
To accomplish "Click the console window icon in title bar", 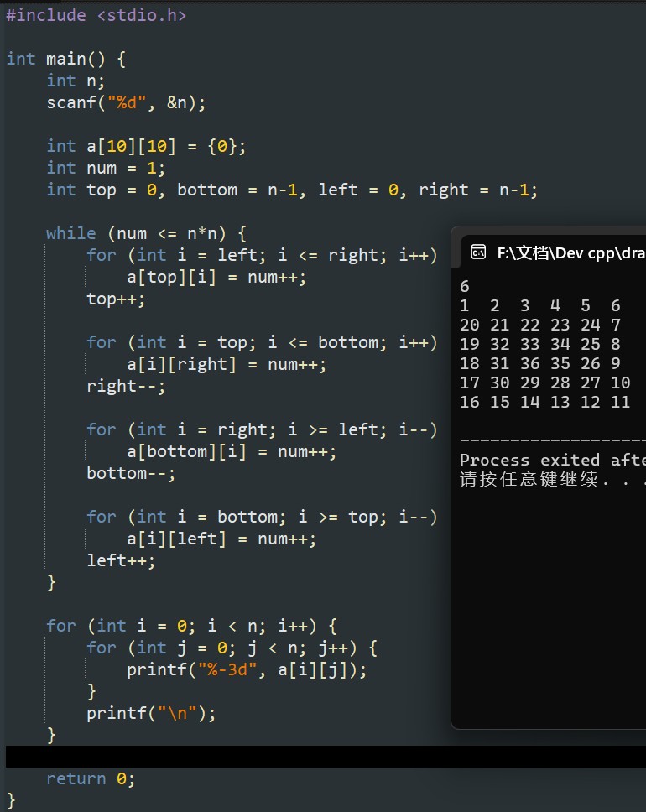I will click(477, 252).
